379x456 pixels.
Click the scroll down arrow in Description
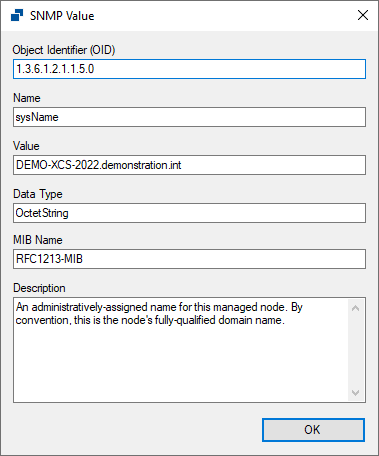pos(355,392)
